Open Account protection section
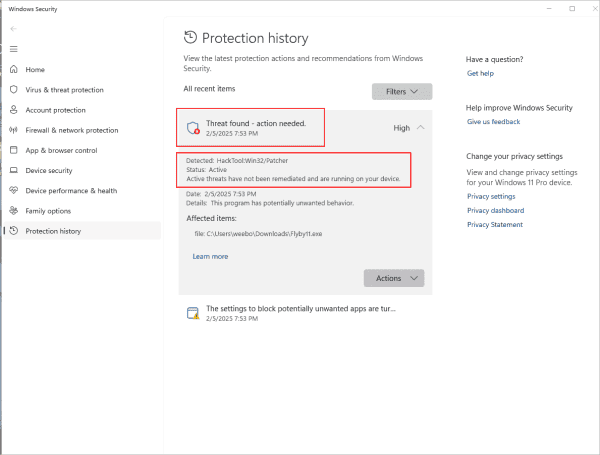The image size is (600, 455). click(x=83, y=110)
